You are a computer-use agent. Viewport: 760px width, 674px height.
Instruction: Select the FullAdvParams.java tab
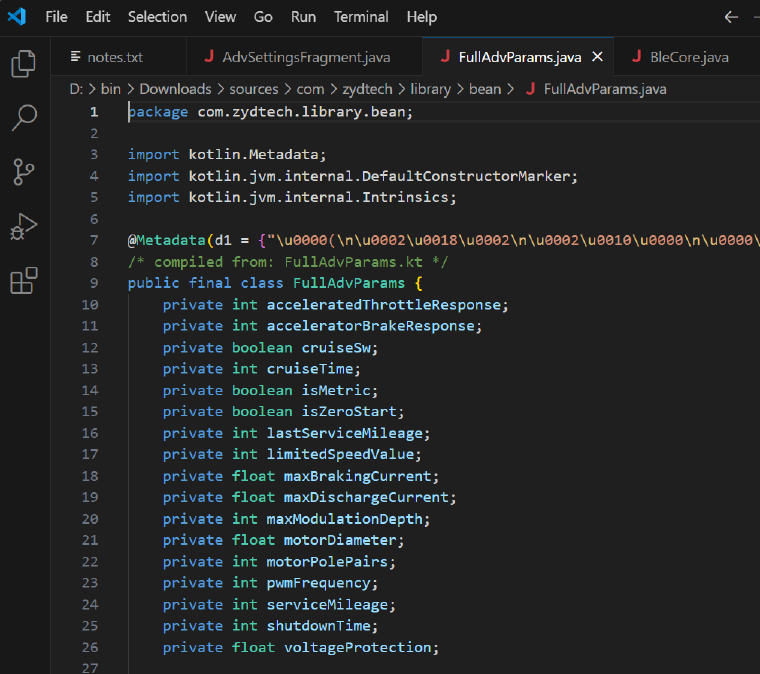point(518,57)
